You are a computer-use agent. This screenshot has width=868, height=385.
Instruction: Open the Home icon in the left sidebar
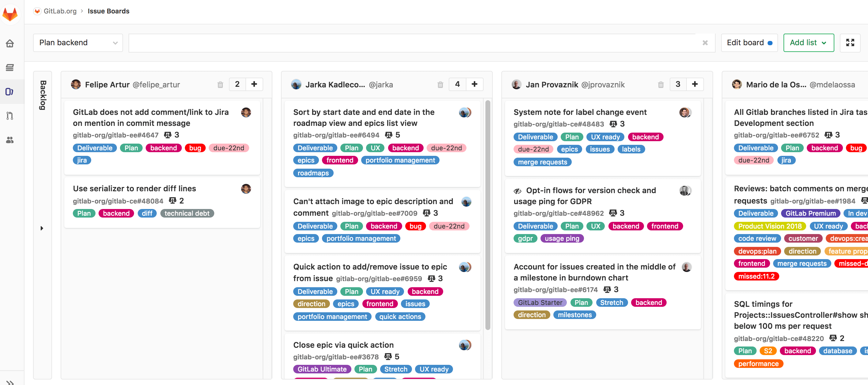pos(10,43)
